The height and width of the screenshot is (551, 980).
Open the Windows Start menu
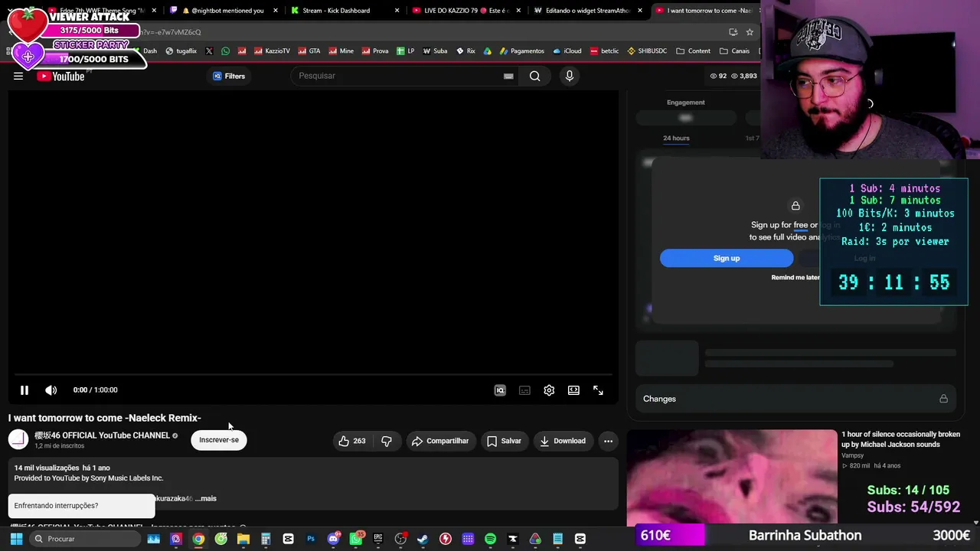point(16,539)
